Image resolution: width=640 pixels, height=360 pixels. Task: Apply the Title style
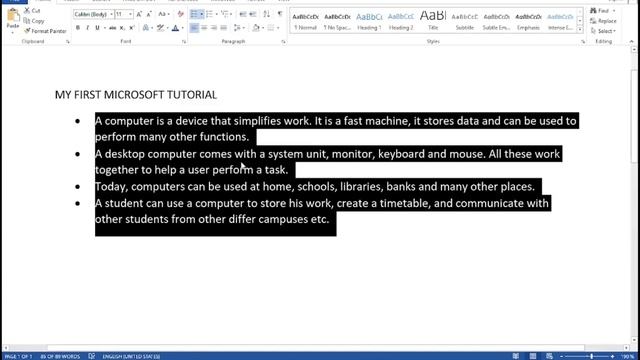coord(433,21)
